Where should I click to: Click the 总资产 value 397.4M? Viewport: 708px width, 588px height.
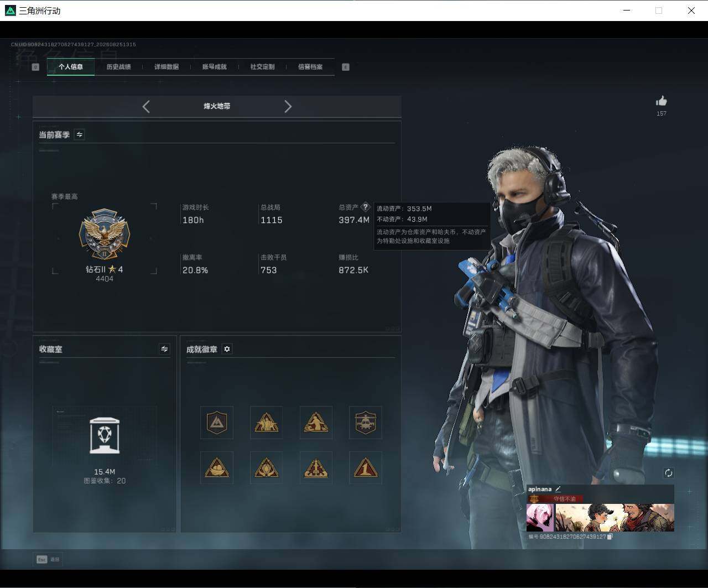354,220
